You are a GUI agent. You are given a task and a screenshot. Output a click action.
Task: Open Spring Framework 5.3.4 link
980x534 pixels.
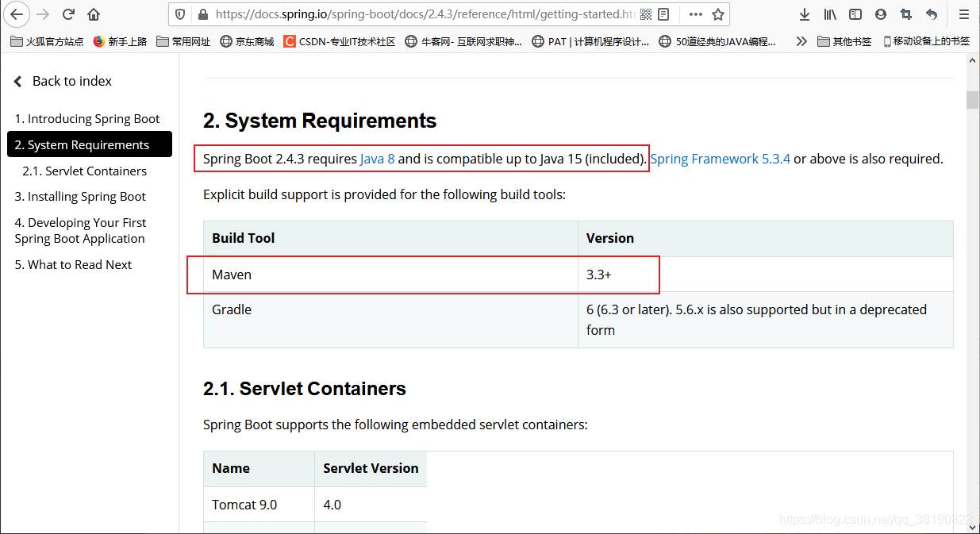pyautogui.click(x=720, y=159)
